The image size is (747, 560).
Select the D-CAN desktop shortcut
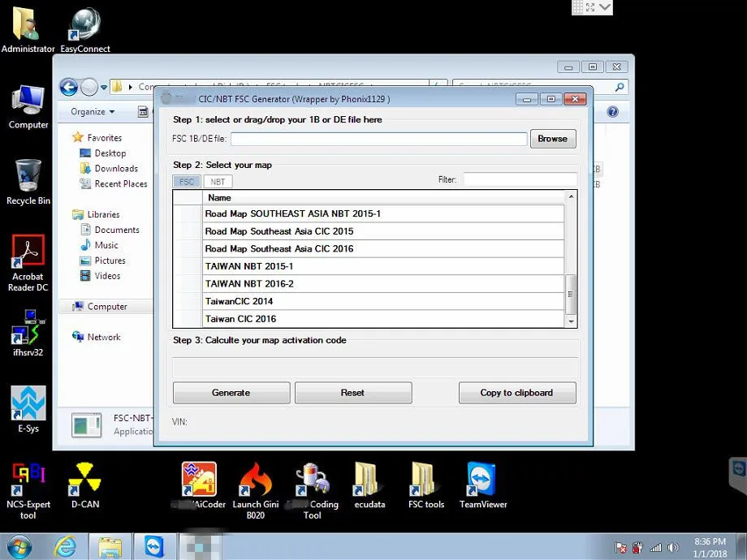pos(84,485)
